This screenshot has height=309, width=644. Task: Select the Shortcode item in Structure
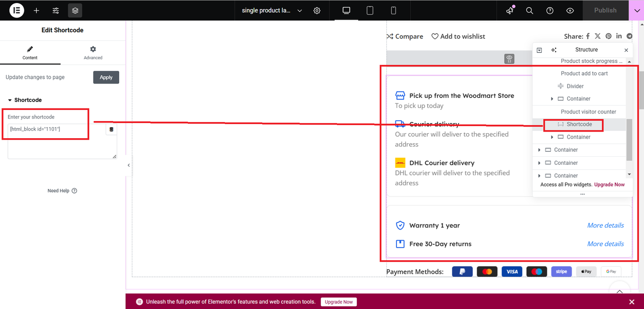[579, 124]
